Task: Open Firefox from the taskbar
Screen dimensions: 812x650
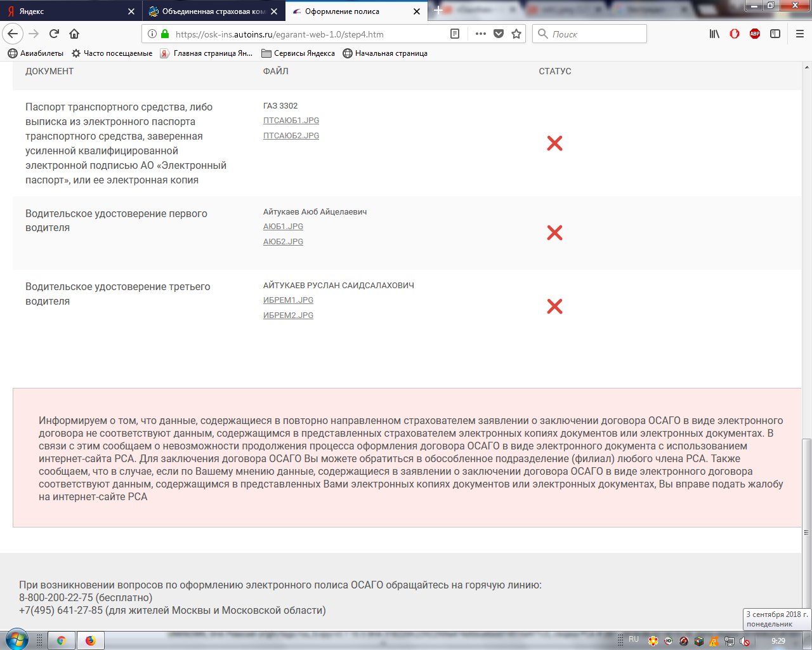Action: pyautogui.click(x=91, y=641)
